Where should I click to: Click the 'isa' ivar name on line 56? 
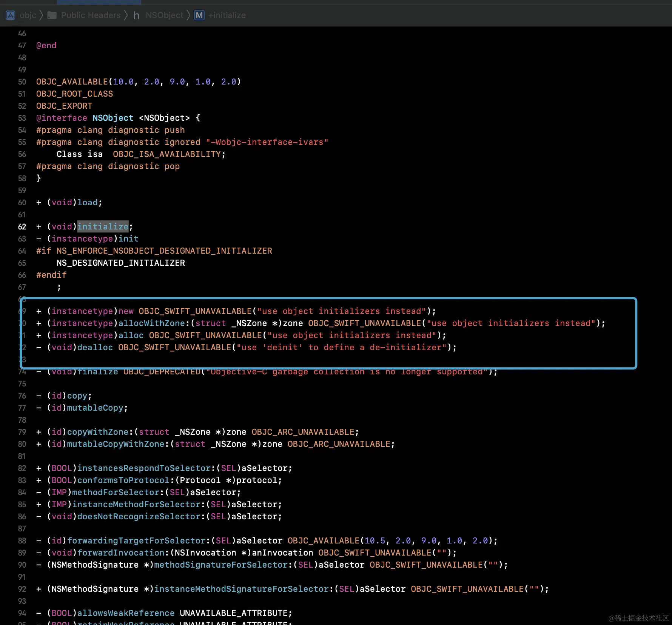point(95,154)
